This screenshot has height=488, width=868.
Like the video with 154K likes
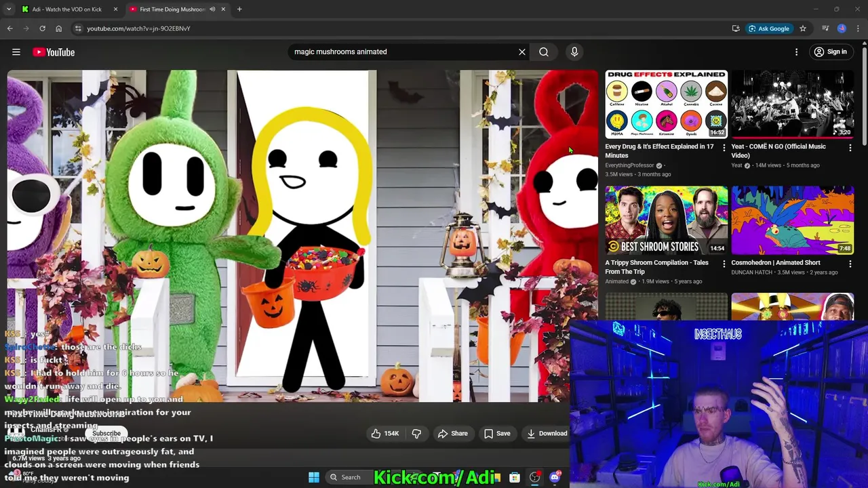[x=384, y=433]
